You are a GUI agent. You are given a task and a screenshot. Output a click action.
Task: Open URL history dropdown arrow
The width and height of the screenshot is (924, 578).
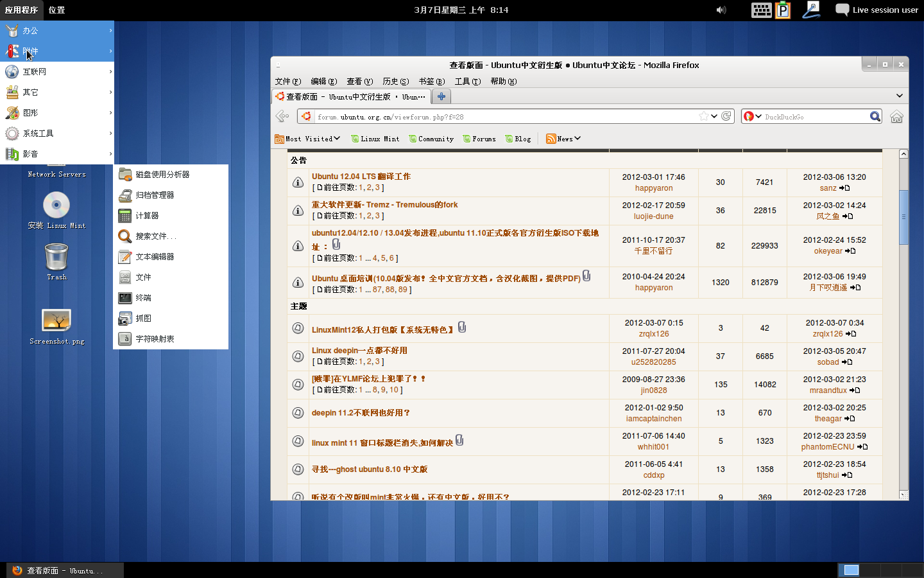click(714, 116)
